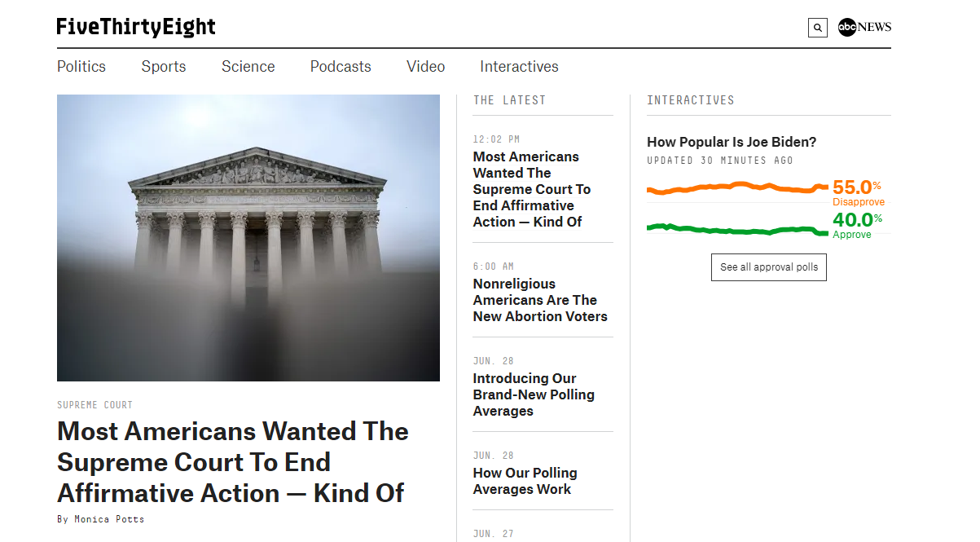
Task: Open the Supreme Court building article image
Action: 248,238
